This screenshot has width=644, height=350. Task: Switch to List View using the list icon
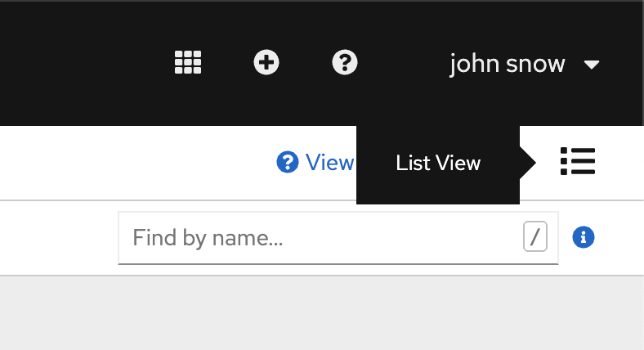coord(578,161)
